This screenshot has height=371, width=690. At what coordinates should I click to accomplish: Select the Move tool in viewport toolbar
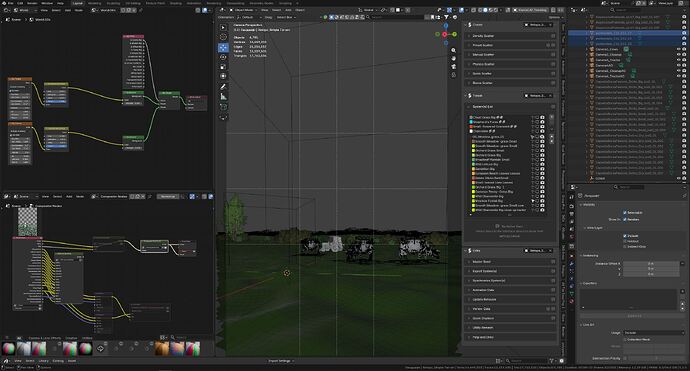tap(223, 48)
